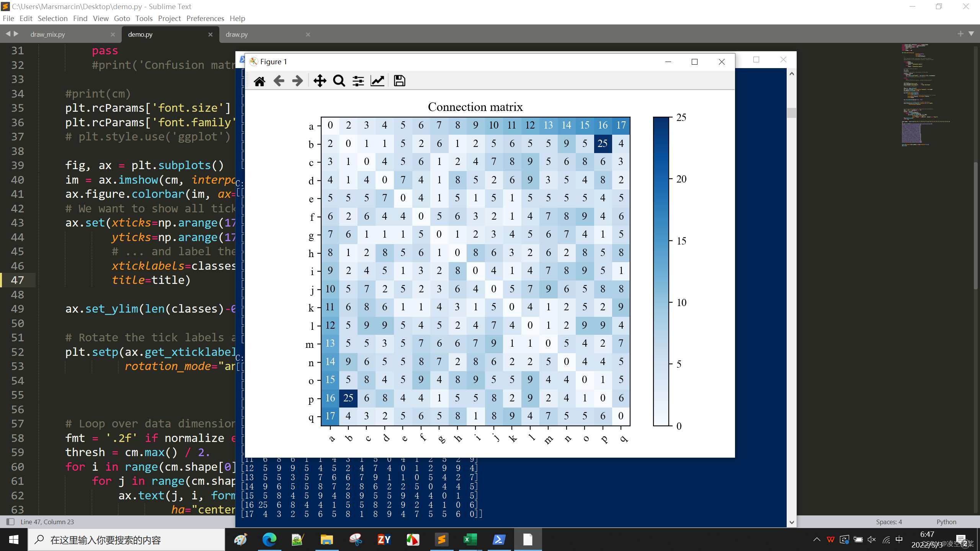Go back to the previous figure view
980x551 pixels.
coord(279,80)
